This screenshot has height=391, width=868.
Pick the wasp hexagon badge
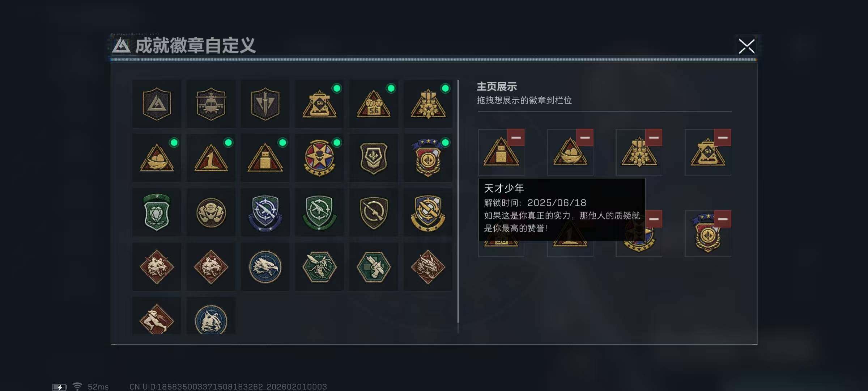(x=319, y=267)
